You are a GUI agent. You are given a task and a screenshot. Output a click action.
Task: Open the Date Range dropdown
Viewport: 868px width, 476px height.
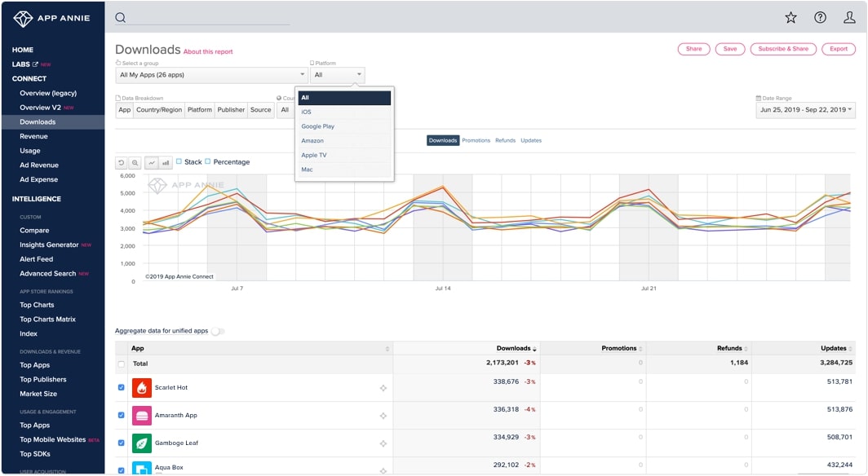click(804, 110)
